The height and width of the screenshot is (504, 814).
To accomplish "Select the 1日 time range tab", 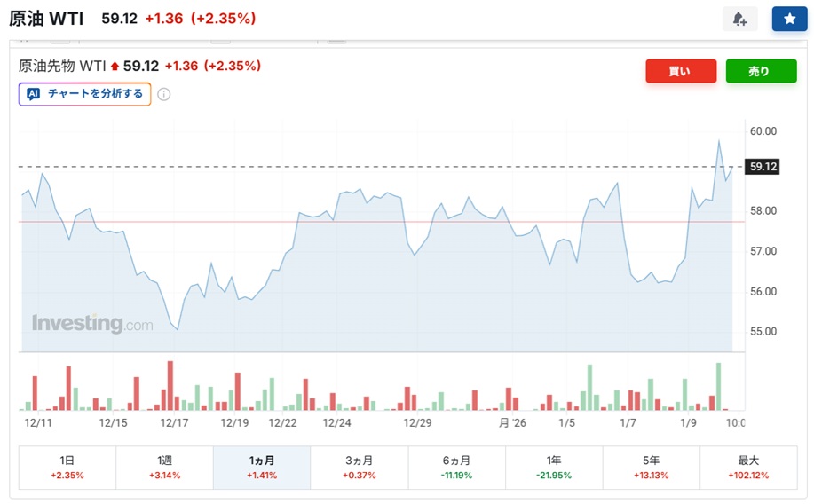I will coord(67,467).
